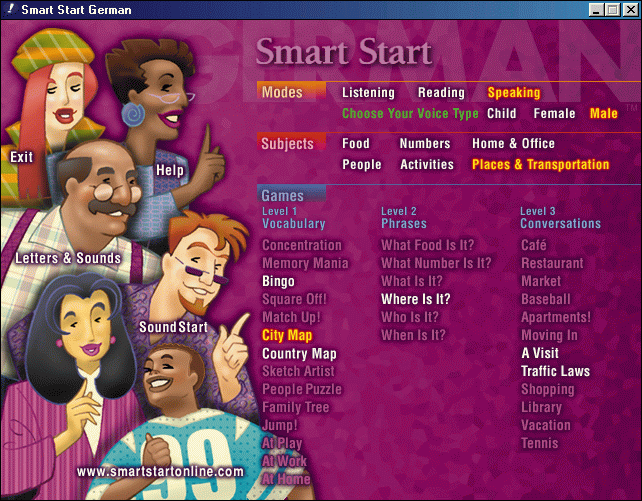The image size is (642, 501).
Task: Switch subject to Numbers
Action: pyautogui.click(x=425, y=143)
